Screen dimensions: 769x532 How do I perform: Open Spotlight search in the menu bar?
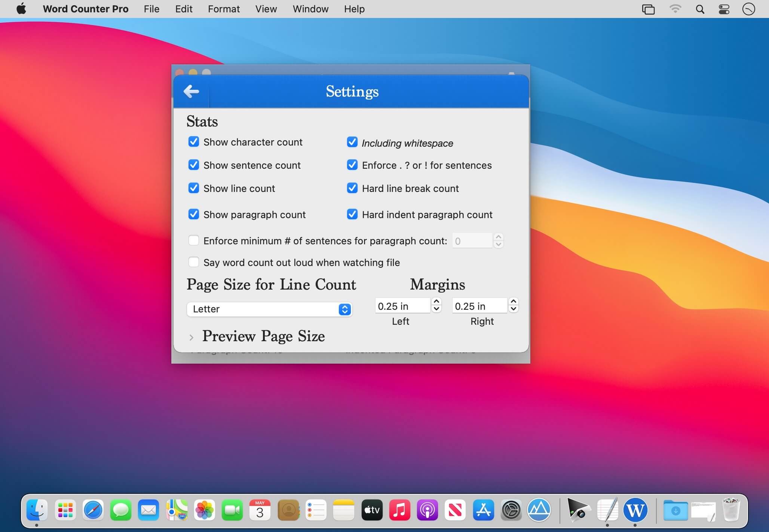click(700, 9)
